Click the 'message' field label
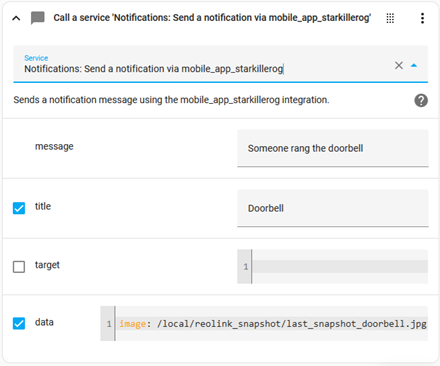Image resolution: width=440 pixels, height=366 pixels. click(54, 147)
